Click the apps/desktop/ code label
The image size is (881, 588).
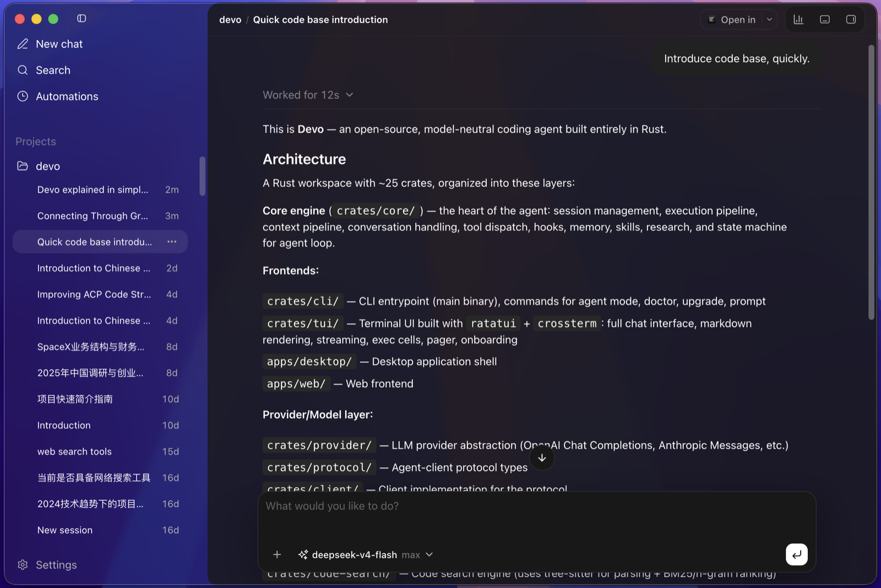point(309,362)
